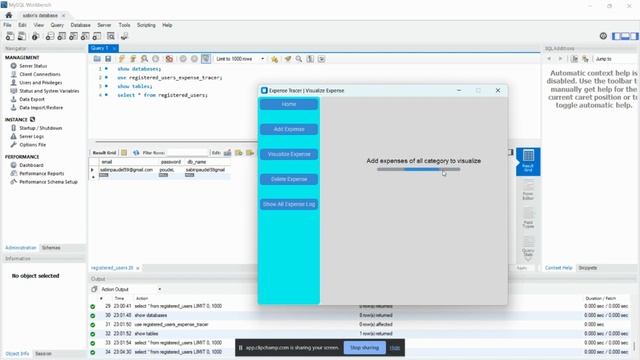Open Query Stats result view

(528, 246)
